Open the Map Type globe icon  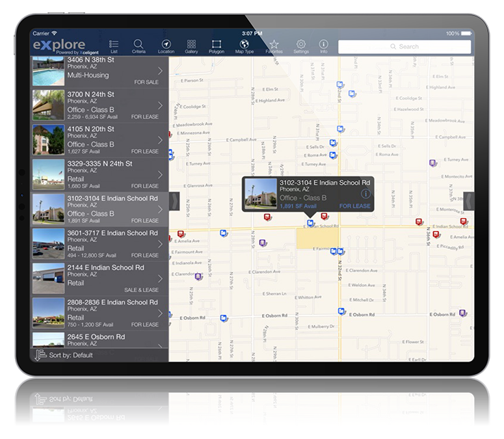[x=245, y=46]
